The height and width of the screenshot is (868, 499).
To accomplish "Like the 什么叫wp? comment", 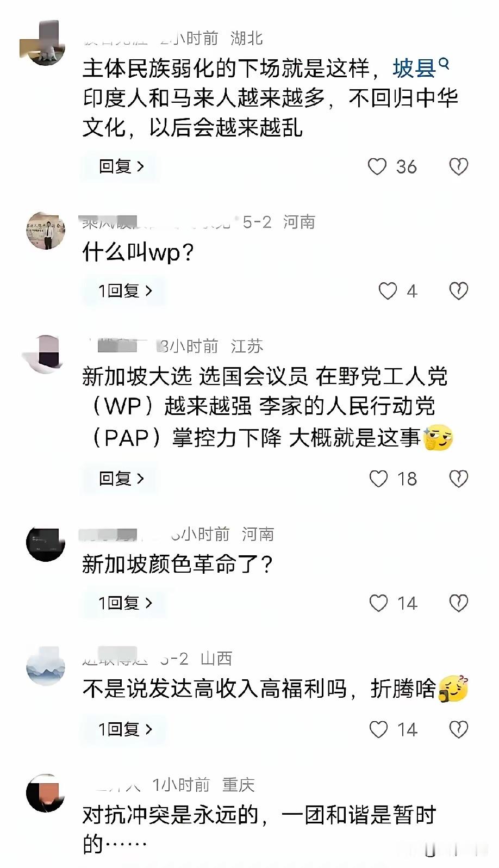I will point(388,291).
